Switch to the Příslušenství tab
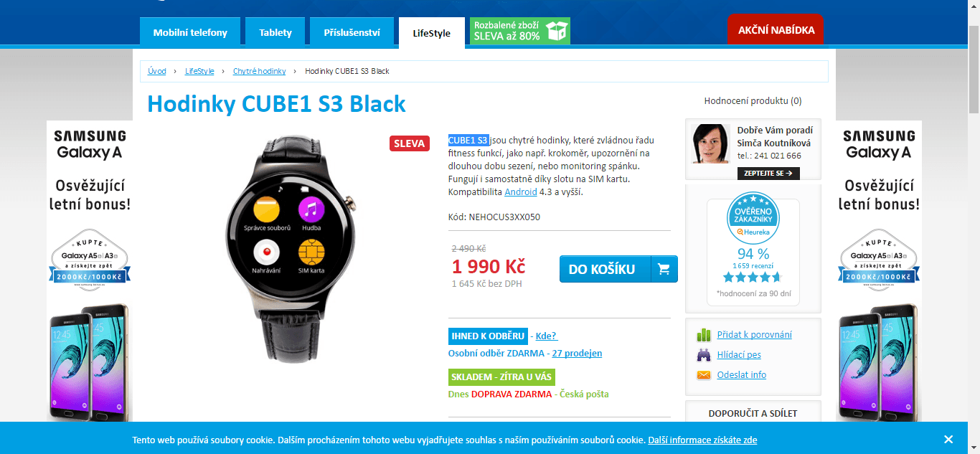 [352, 32]
